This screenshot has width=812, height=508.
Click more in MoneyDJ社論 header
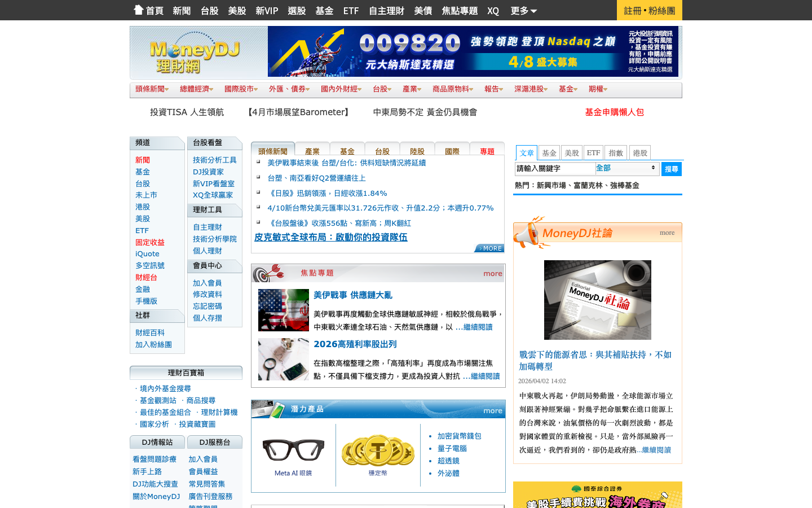tap(667, 233)
